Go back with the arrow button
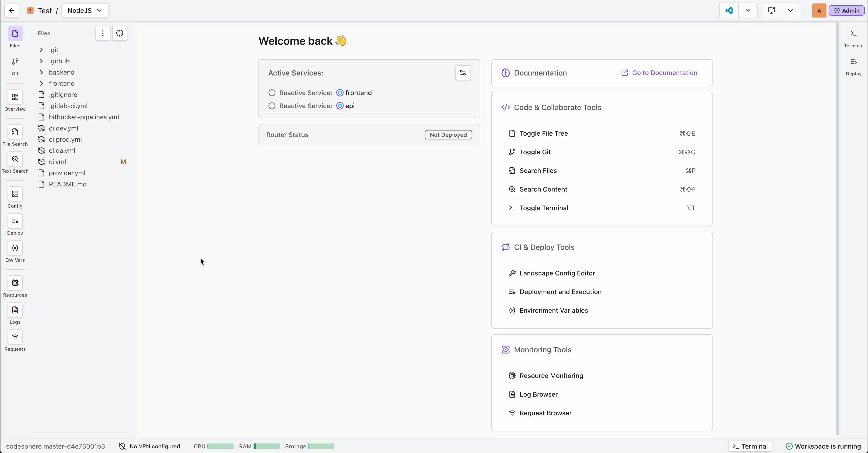Image resolution: width=868 pixels, height=453 pixels. coord(11,10)
